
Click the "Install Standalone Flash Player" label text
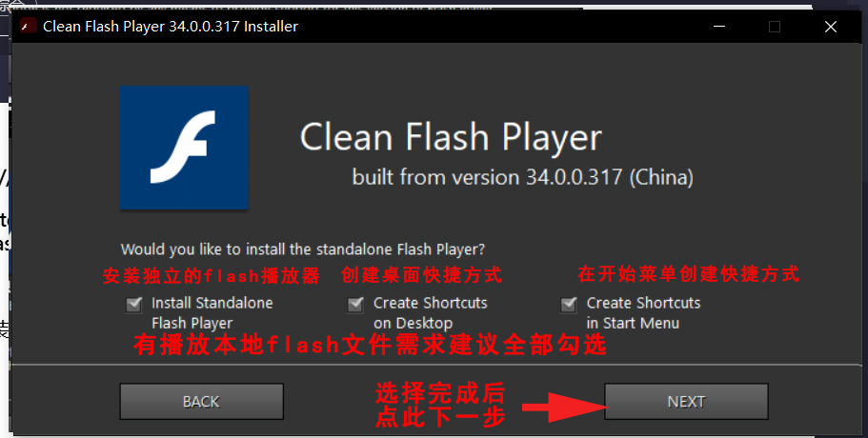pos(212,313)
